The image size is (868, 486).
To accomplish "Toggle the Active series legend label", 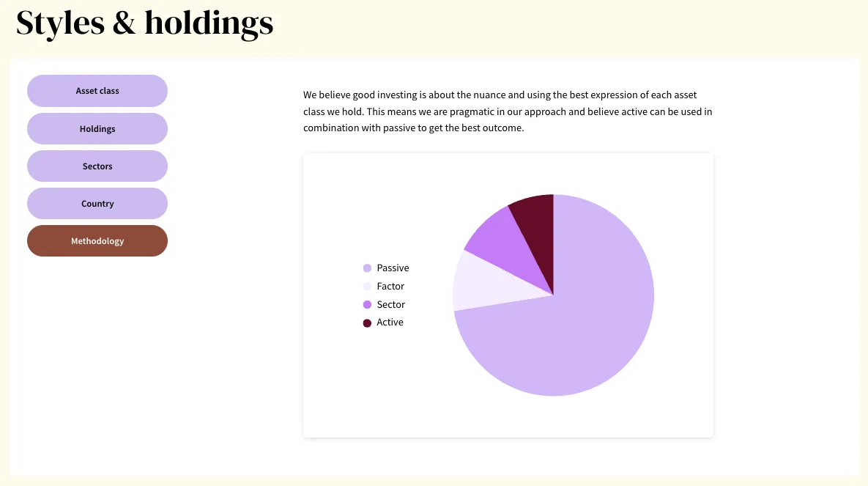I will (390, 323).
